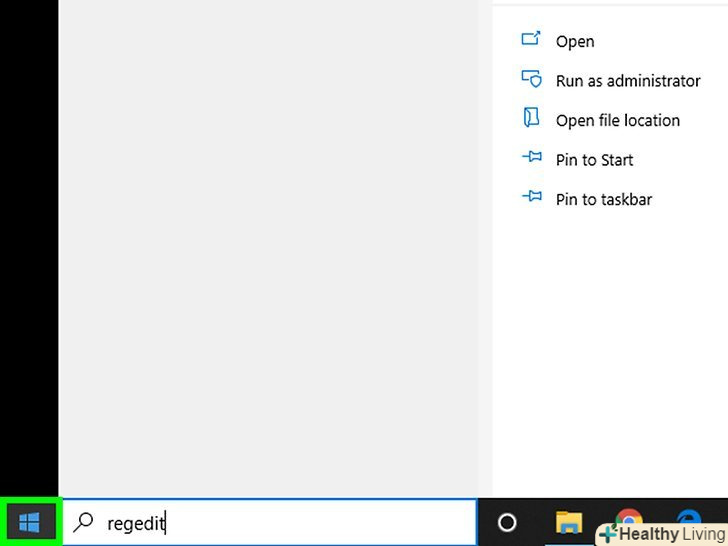
Task: Choose Pin to Start
Action: click(x=594, y=160)
